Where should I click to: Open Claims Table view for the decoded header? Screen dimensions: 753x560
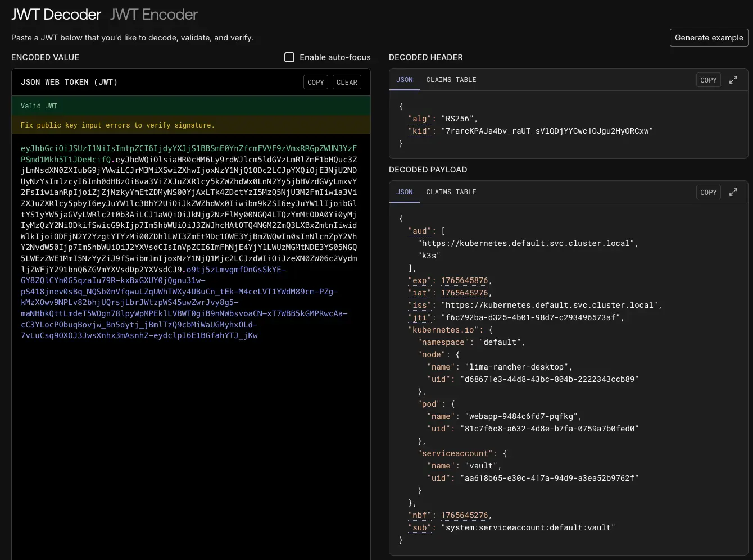coord(451,80)
